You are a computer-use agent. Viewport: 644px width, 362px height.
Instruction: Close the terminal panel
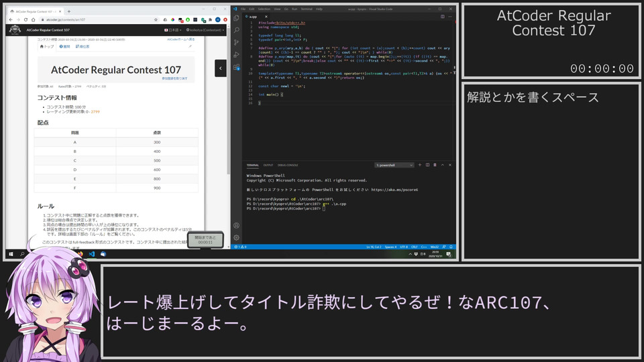pyautogui.click(x=450, y=165)
